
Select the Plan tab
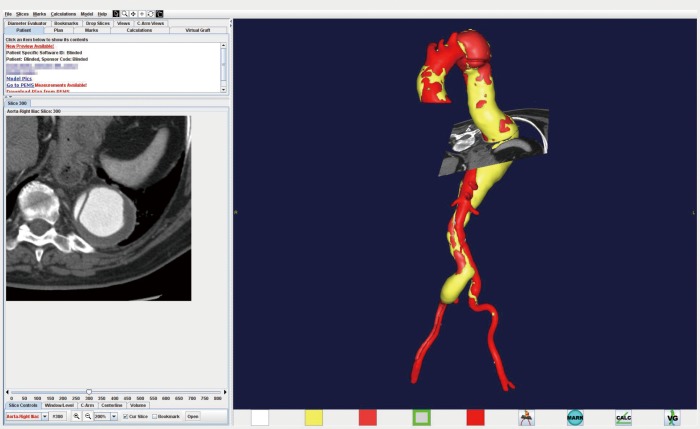(x=58, y=30)
